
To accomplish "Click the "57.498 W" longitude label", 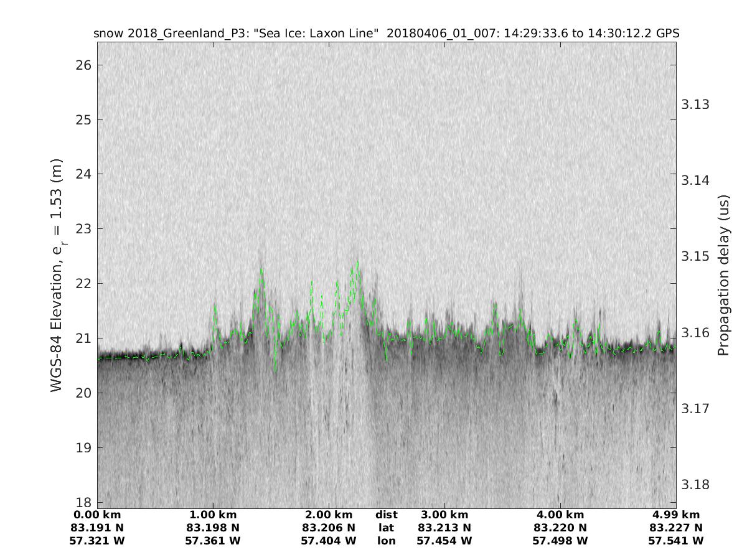I will pyautogui.click(x=560, y=541).
